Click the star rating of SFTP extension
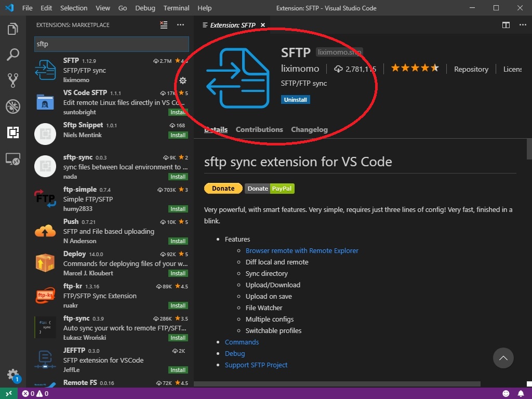 tap(415, 68)
